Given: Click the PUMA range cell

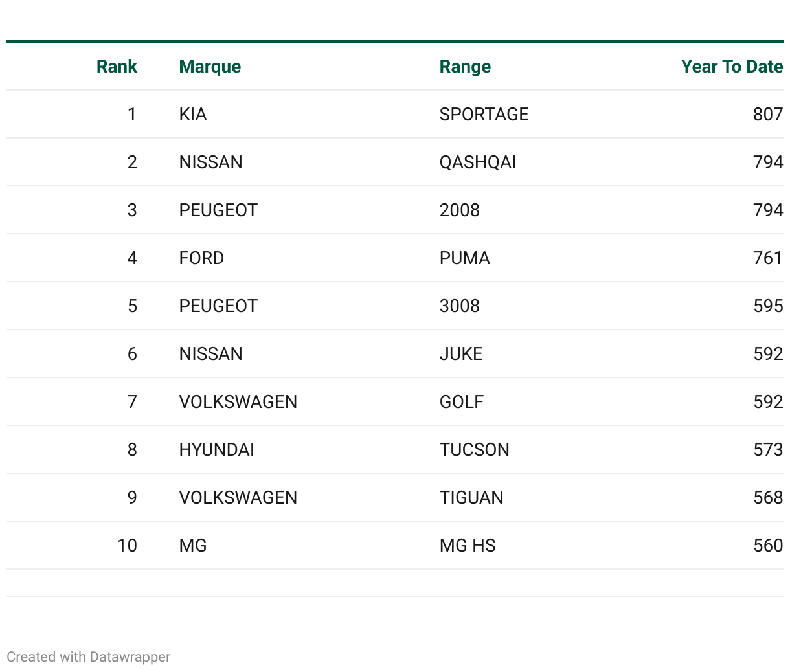Looking at the screenshot, I should 464,258.
